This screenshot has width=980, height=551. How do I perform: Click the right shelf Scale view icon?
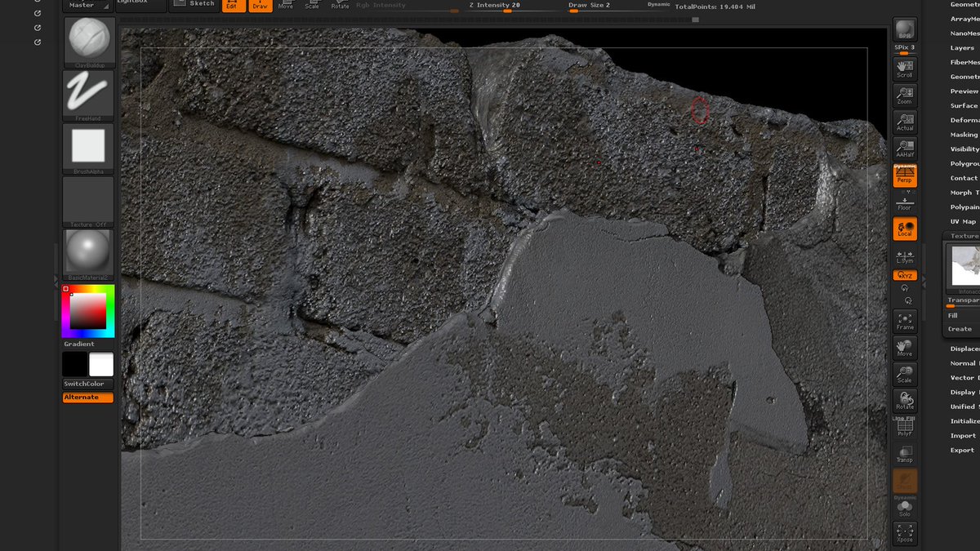[x=905, y=375]
